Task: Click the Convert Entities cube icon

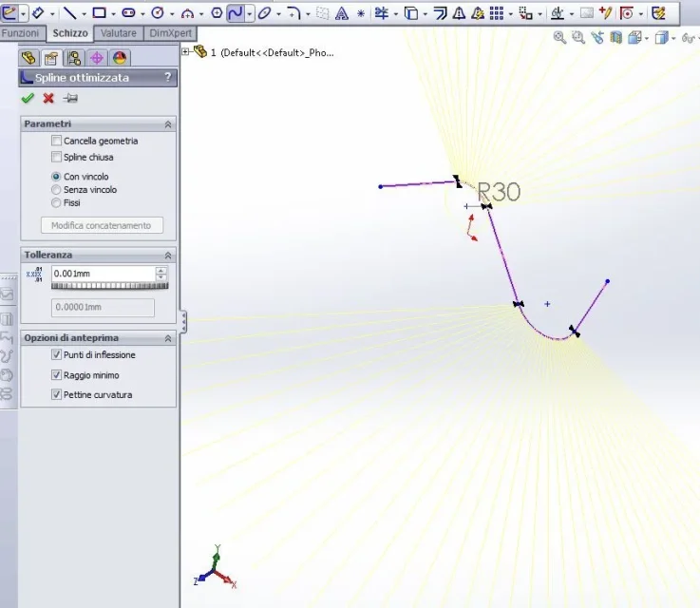Action: pos(411,13)
